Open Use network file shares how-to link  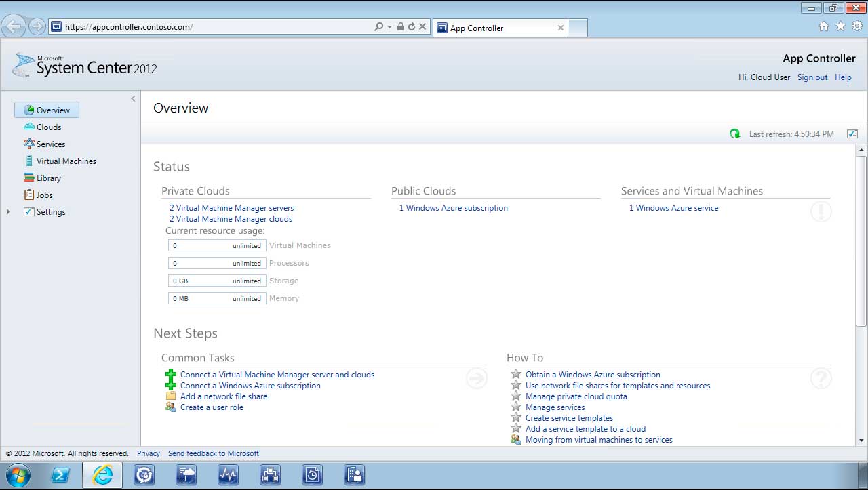pyautogui.click(x=618, y=386)
